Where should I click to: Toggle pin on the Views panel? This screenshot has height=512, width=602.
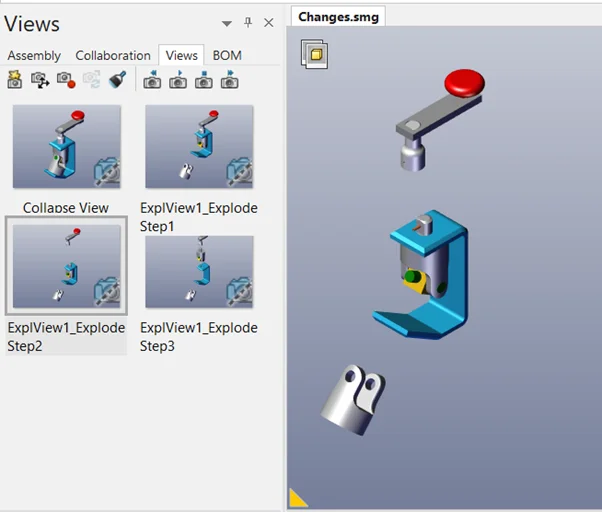click(248, 23)
